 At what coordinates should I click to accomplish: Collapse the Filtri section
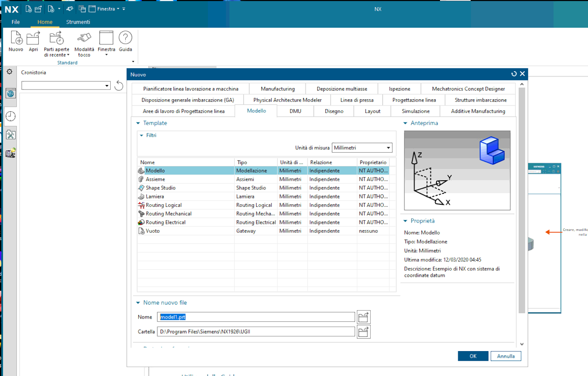pos(142,135)
